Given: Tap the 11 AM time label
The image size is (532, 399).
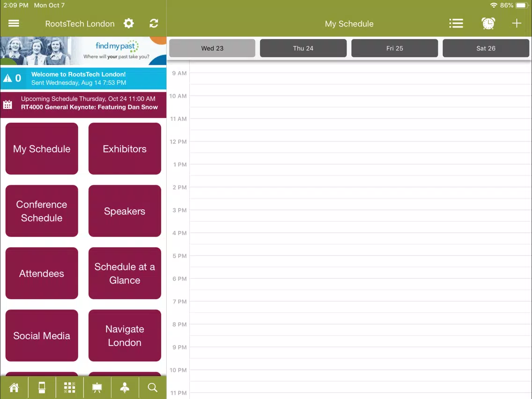Looking at the screenshot, I should tap(178, 119).
